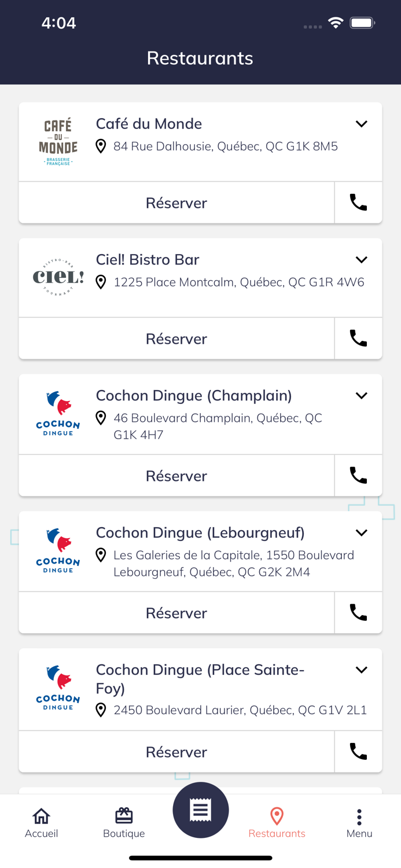Image resolution: width=401 pixels, height=868 pixels.
Task: Call Cochon Dingue Lebourgneuf via phone icon
Action: click(358, 612)
